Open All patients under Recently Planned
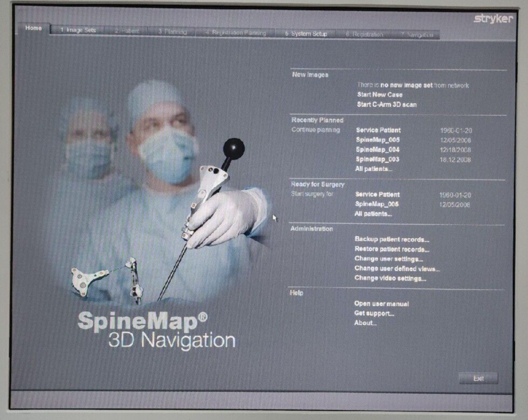528x420 pixels. click(x=373, y=169)
